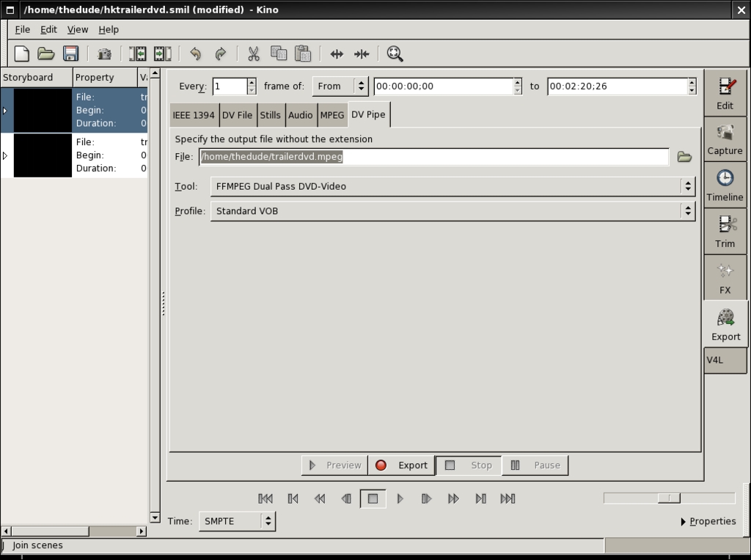This screenshot has width=751, height=560.
Task: Click the output File path field
Action: (433, 157)
